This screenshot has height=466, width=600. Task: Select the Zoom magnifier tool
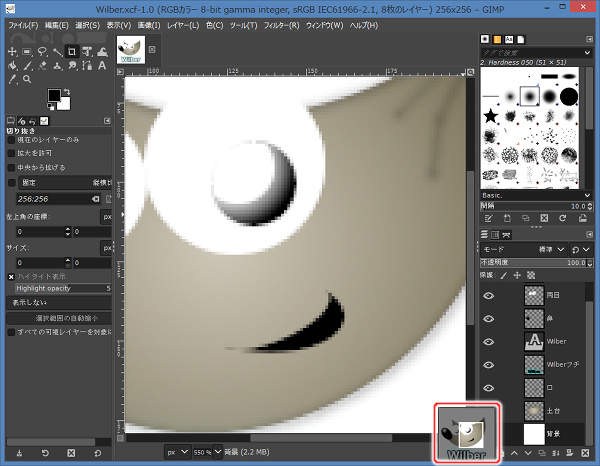(27, 77)
